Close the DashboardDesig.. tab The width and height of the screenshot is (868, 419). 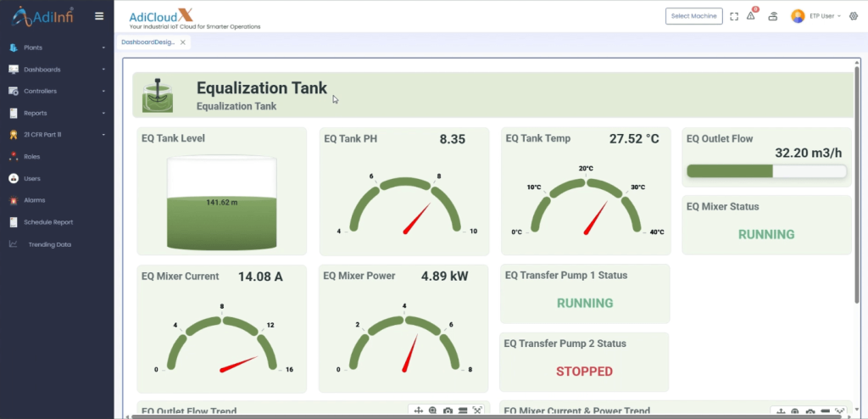[x=183, y=42]
